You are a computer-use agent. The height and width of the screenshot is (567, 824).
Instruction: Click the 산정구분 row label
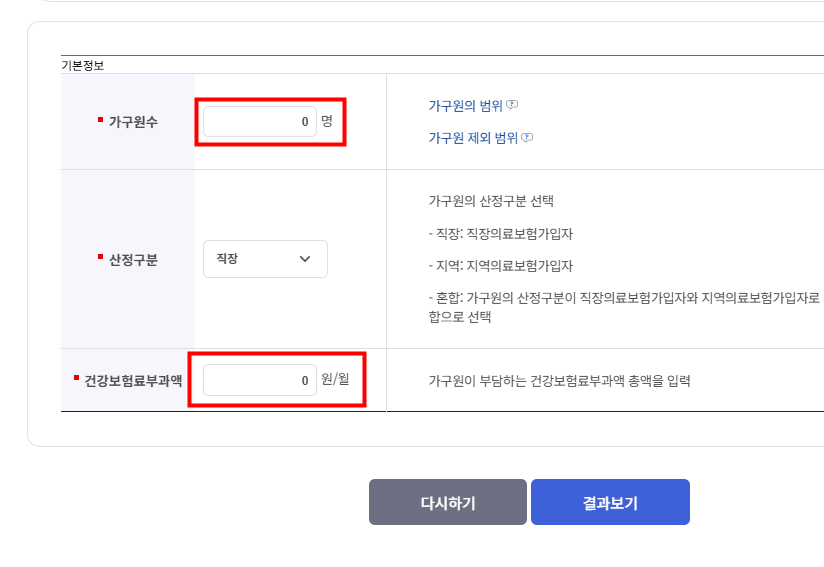tap(133, 260)
